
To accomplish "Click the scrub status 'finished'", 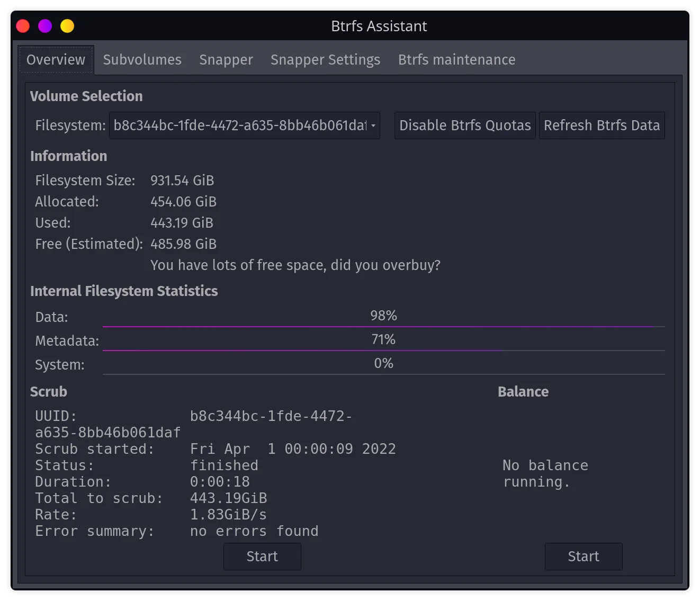I will coord(224,465).
